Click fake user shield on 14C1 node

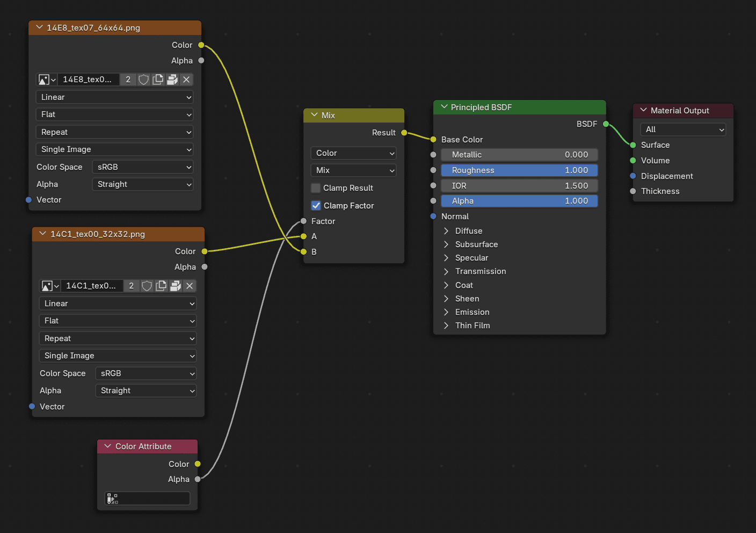pos(147,286)
